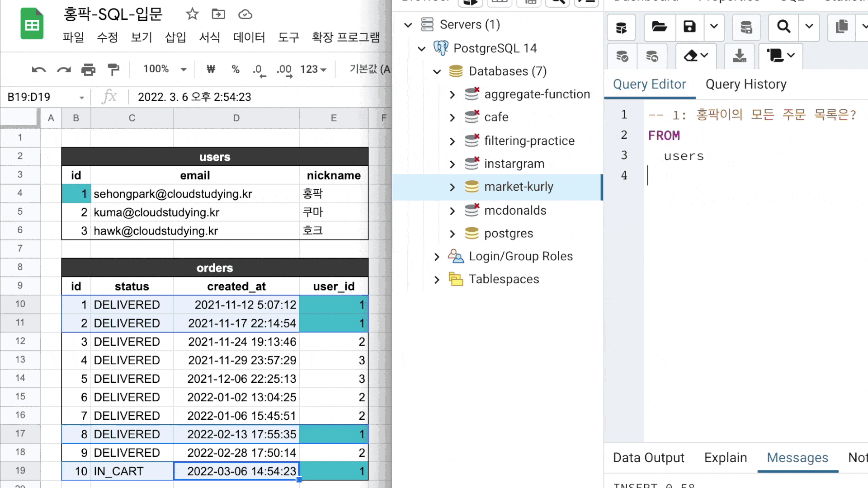Click the find magnifier icon in query toolbar
This screenshot has height=488, width=868.
coord(783,27)
